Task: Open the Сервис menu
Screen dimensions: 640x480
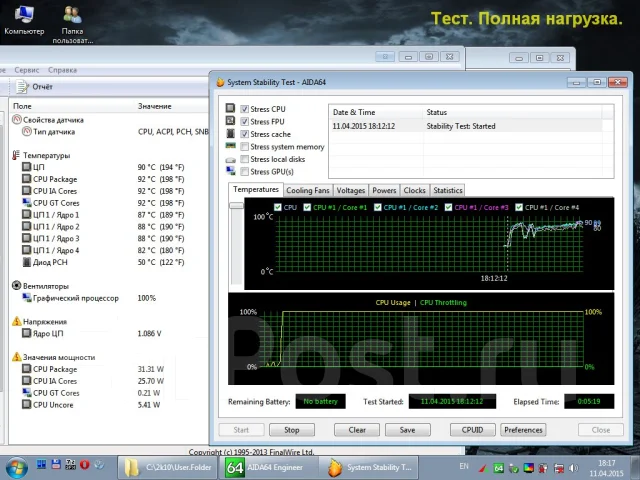Action: coord(27,70)
